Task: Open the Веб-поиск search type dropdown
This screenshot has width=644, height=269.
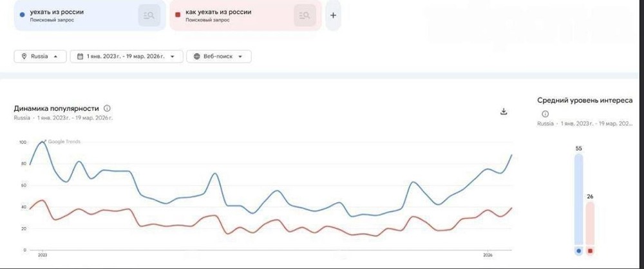Action: point(218,56)
